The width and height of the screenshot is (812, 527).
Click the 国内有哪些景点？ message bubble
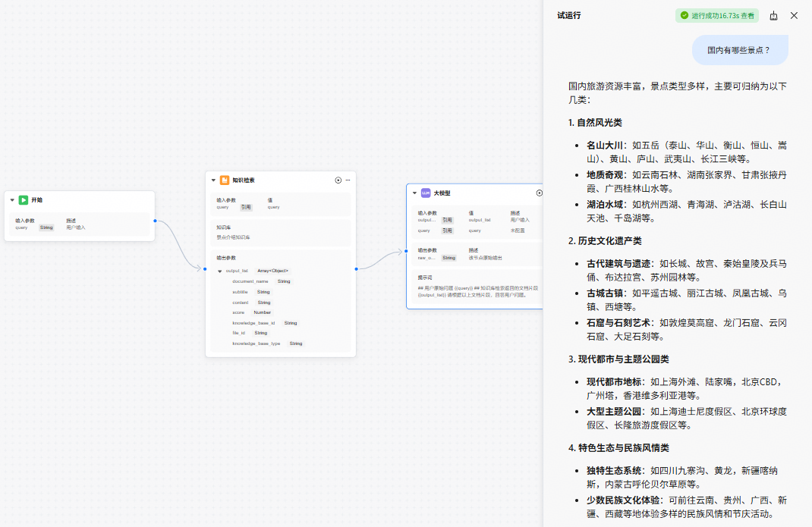click(740, 50)
